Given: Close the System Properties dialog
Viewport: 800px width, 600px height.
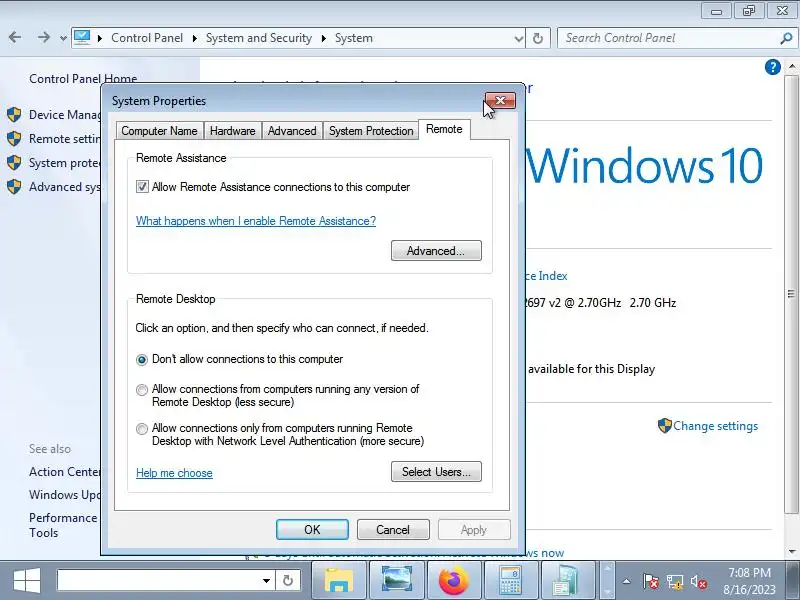Looking at the screenshot, I should [500, 101].
